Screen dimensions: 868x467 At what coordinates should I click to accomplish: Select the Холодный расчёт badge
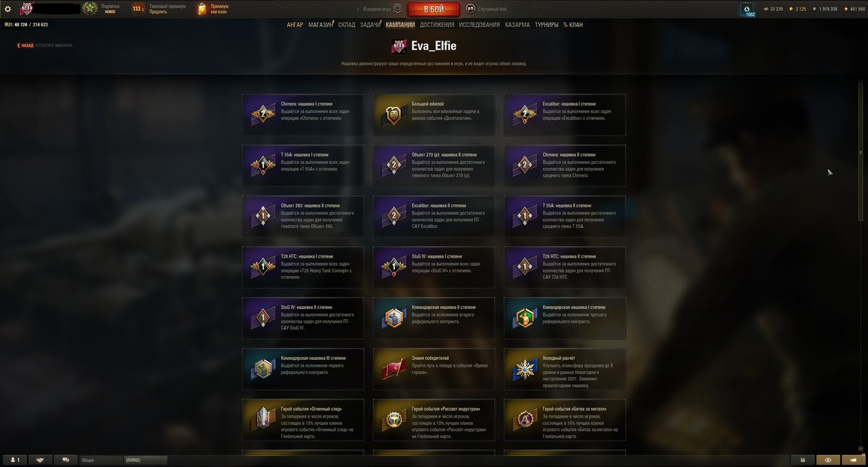(x=564, y=369)
